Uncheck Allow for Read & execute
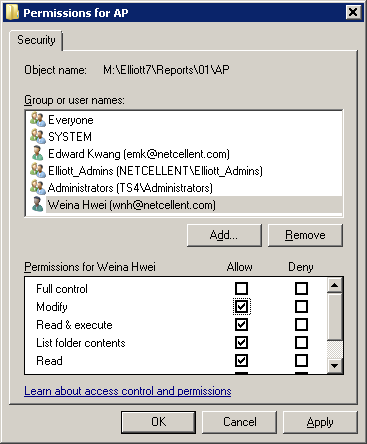 point(241,324)
